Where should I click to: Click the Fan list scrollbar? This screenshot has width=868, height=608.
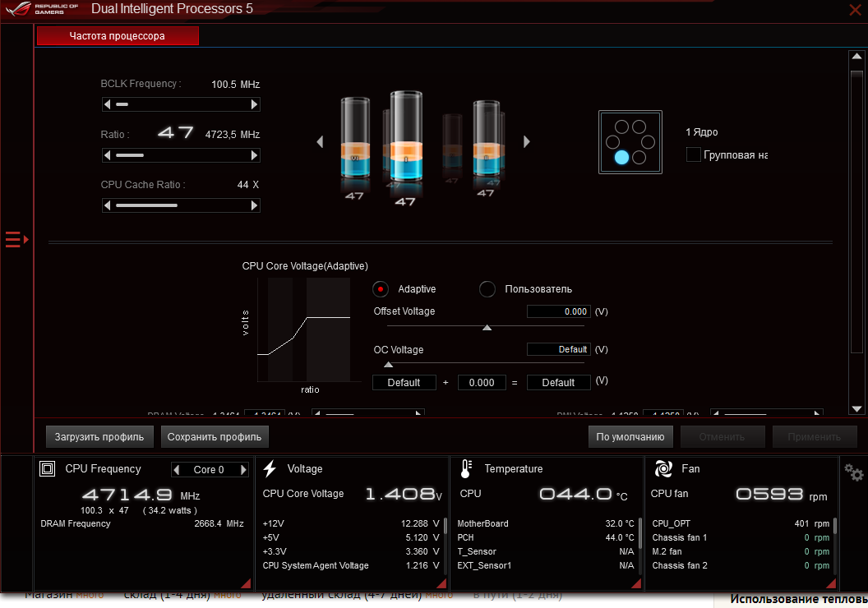pyautogui.click(x=835, y=526)
